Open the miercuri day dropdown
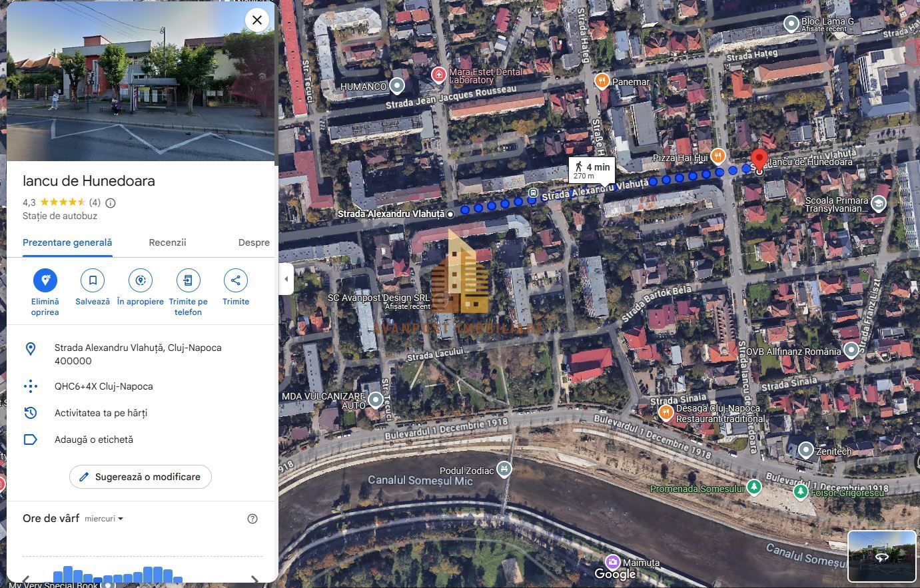Screen dimensions: 920x588 pos(104,519)
